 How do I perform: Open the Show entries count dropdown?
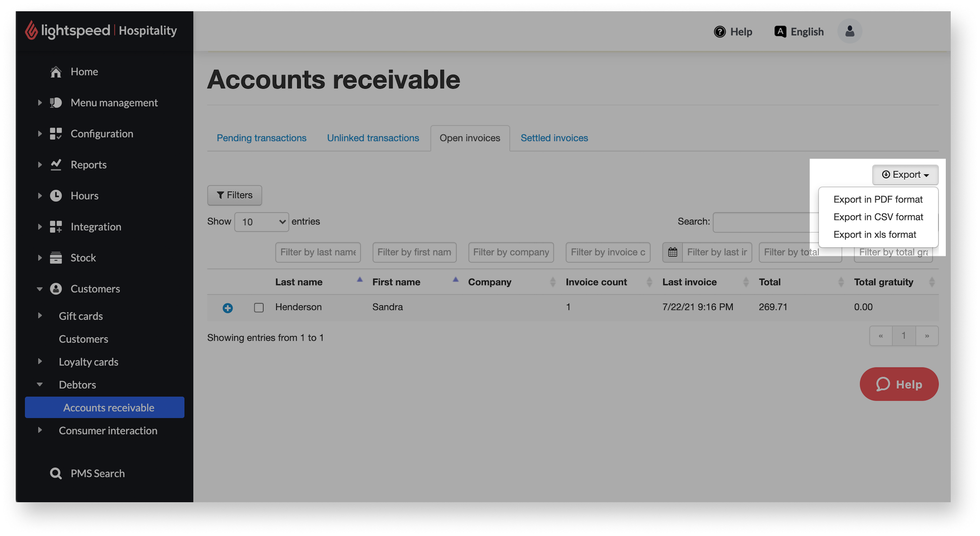[x=261, y=222]
